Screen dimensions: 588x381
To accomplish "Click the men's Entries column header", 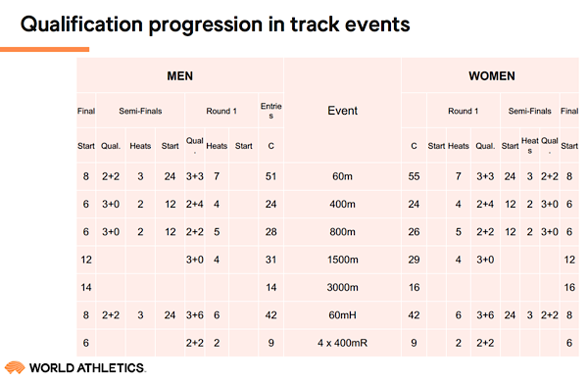I will [x=270, y=111].
